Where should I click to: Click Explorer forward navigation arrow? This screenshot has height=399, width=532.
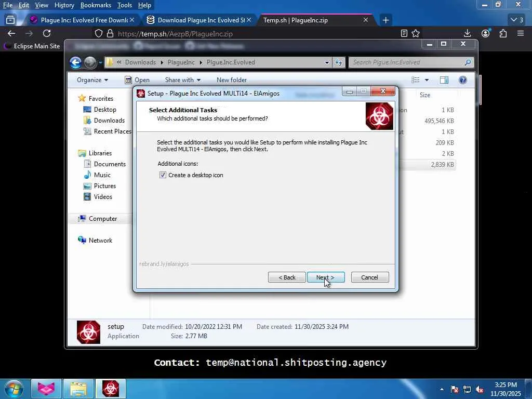(x=90, y=62)
